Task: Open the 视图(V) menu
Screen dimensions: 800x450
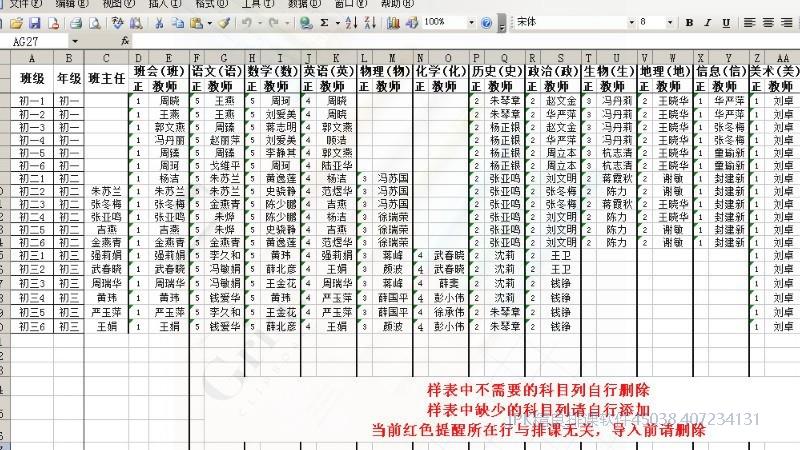Action: pos(118,4)
